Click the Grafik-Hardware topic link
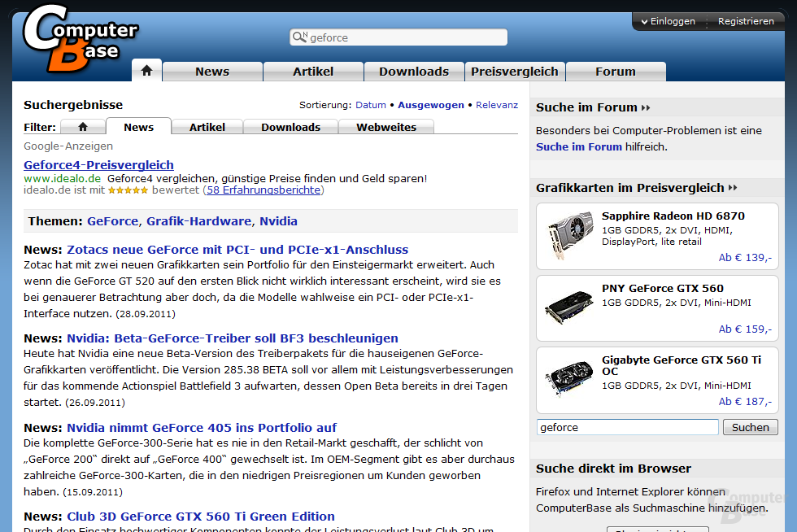 point(198,221)
